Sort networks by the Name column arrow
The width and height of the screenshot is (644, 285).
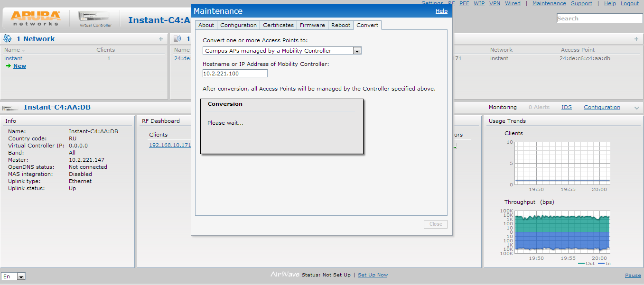pyautogui.click(x=23, y=50)
